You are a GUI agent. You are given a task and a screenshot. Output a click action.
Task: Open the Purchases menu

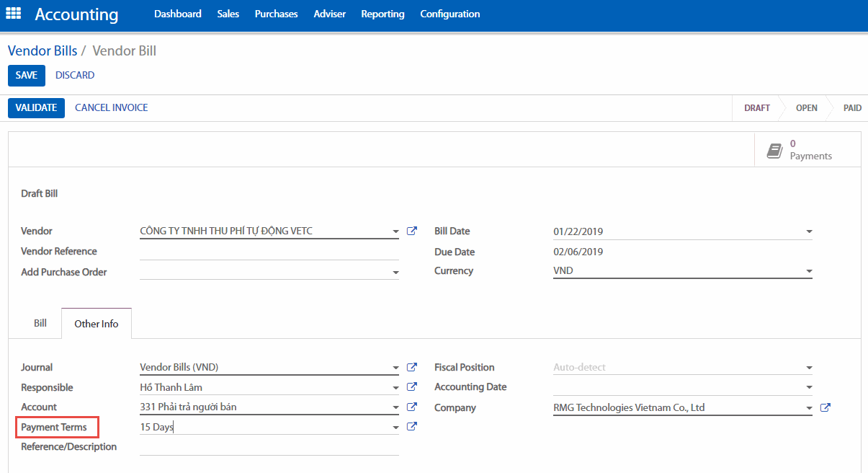click(276, 14)
